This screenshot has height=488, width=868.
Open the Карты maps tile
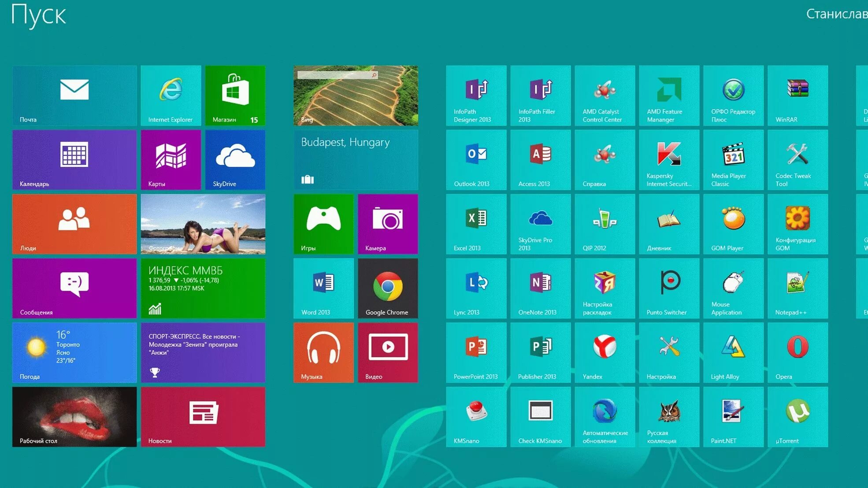click(x=171, y=160)
